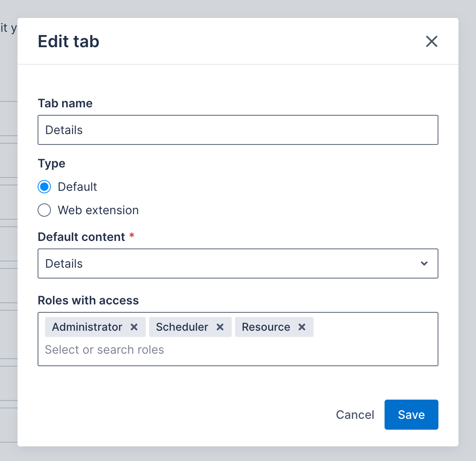The width and height of the screenshot is (476, 461).
Task: Select the Default type radio button
Action: coord(44,187)
